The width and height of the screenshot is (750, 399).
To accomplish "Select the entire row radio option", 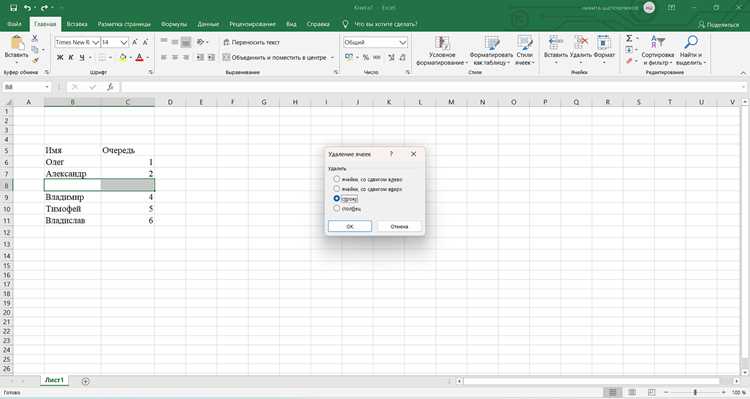I will tap(337, 198).
